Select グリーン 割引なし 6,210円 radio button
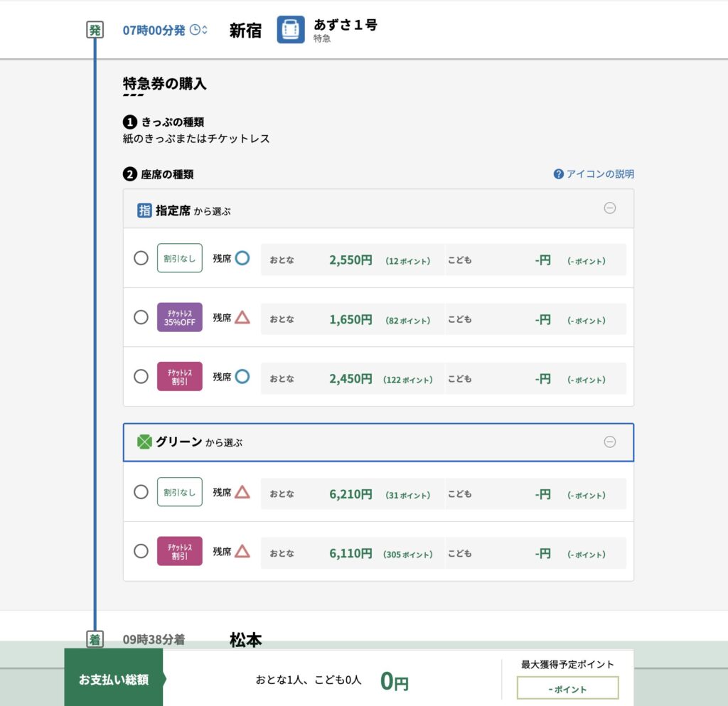The image size is (728, 706). [x=141, y=492]
